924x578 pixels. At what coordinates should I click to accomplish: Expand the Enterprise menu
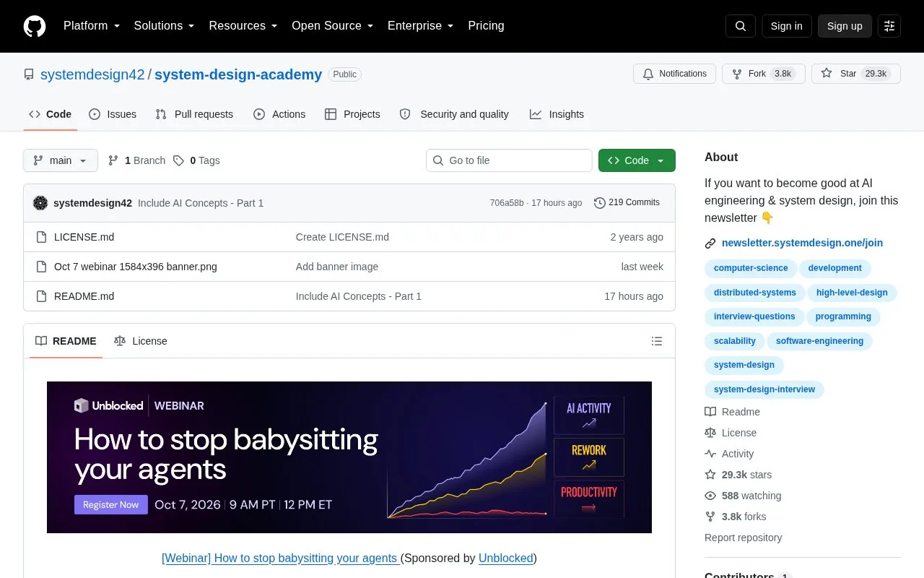(x=421, y=26)
